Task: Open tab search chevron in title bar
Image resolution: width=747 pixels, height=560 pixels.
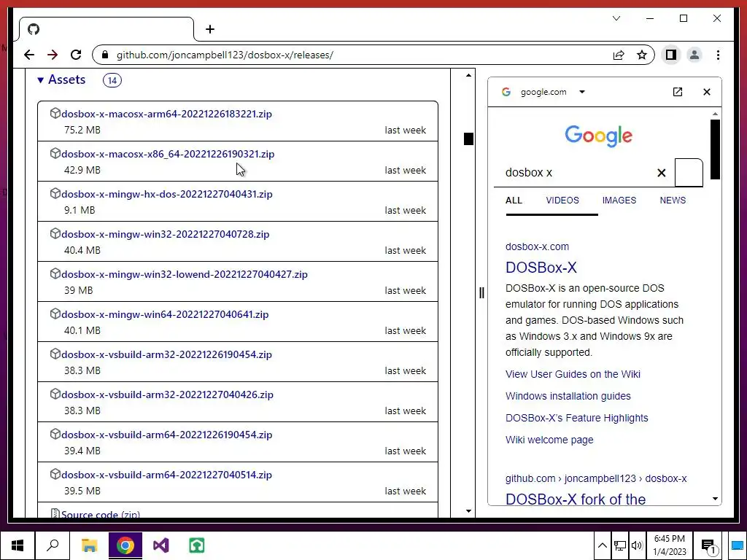Action: click(x=616, y=18)
